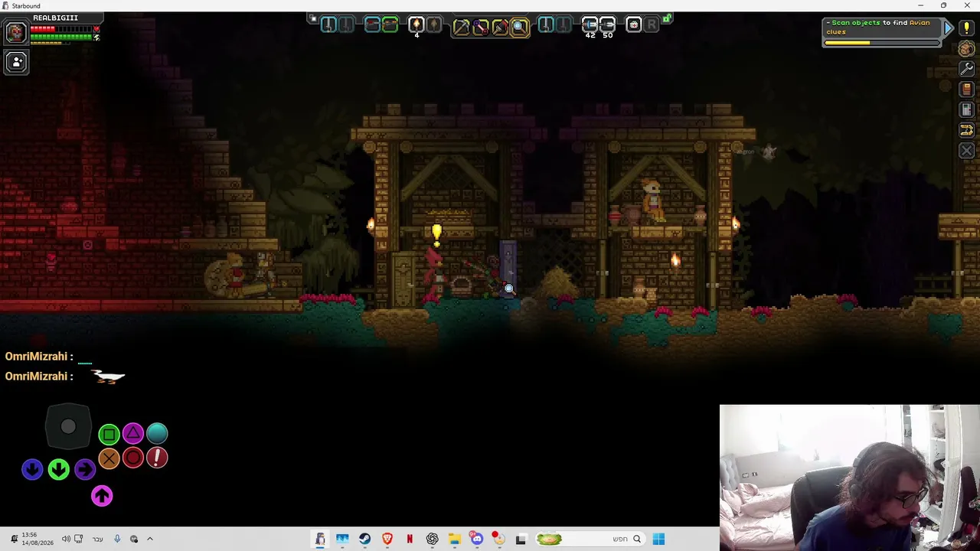Image resolution: width=980 pixels, height=551 pixels.
Task: Open crafting with the wrench icon
Action: (966, 69)
